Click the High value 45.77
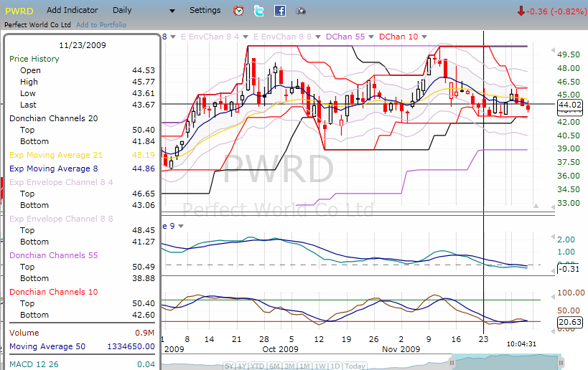 [144, 82]
